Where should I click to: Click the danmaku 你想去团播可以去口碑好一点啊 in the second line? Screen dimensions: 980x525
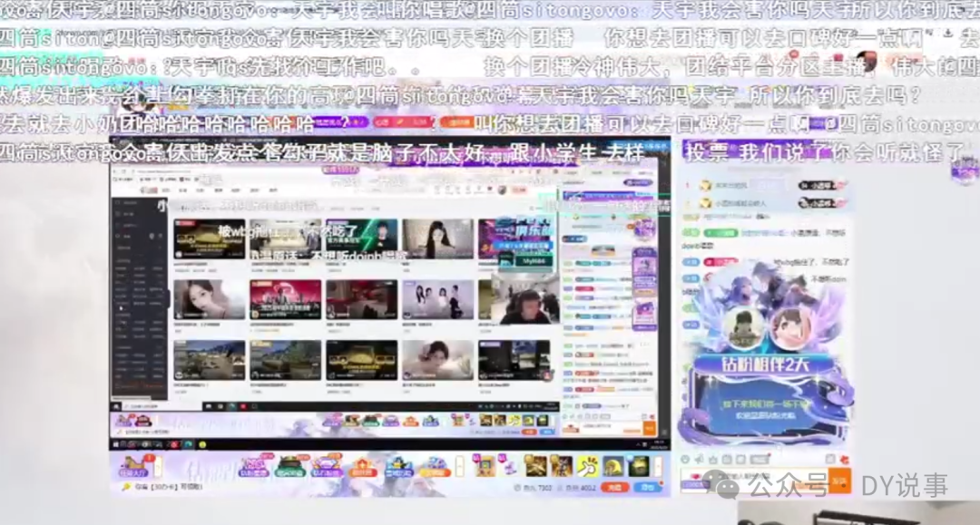coord(762,39)
